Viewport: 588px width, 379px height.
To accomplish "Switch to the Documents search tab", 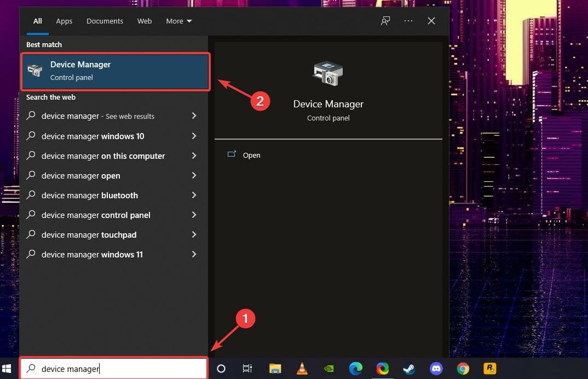I will pos(105,21).
